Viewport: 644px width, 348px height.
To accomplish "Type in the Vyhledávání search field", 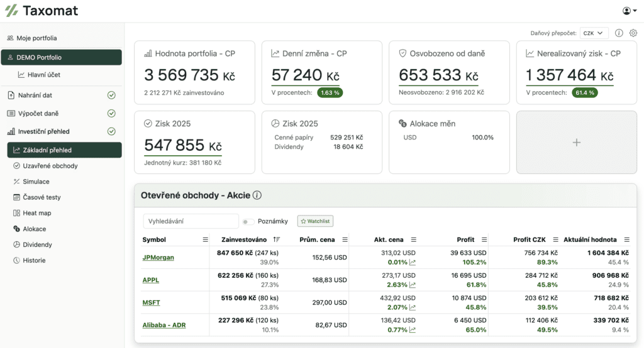I will tap(191, 221).
